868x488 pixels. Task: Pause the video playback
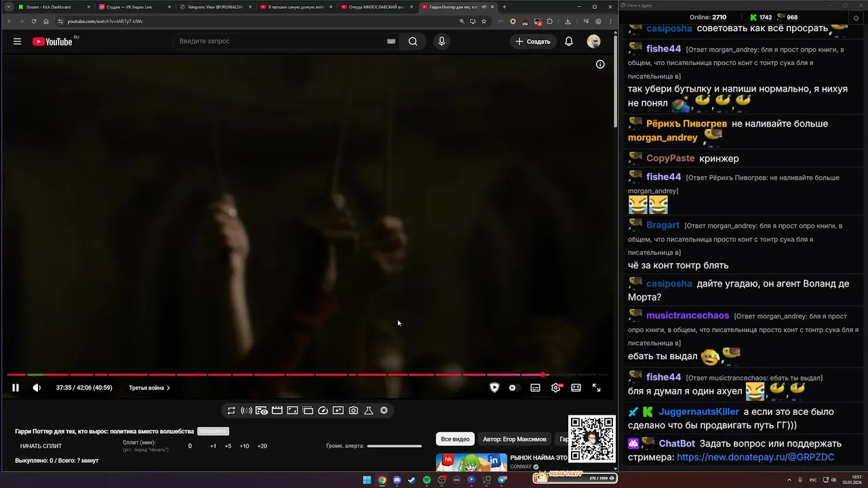16,388
